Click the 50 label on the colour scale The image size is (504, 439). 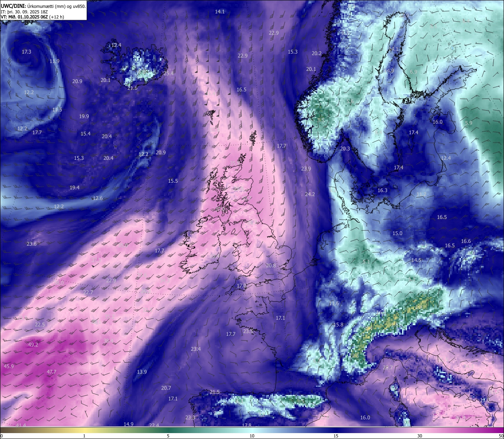[501, 436]
